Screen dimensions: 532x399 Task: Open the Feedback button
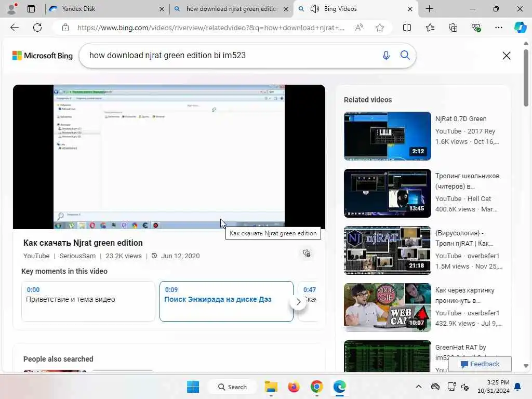coord(480,364)
